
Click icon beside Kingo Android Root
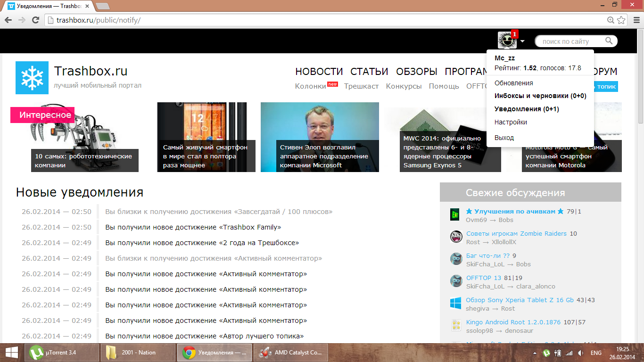[x=456, y=325]
